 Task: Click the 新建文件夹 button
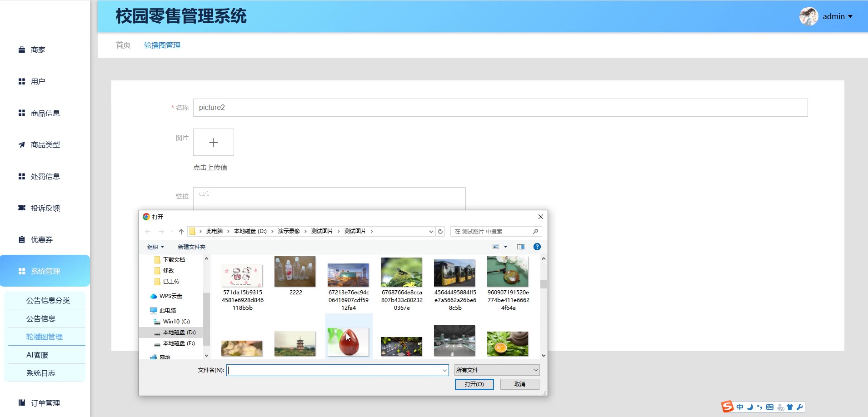191,247
